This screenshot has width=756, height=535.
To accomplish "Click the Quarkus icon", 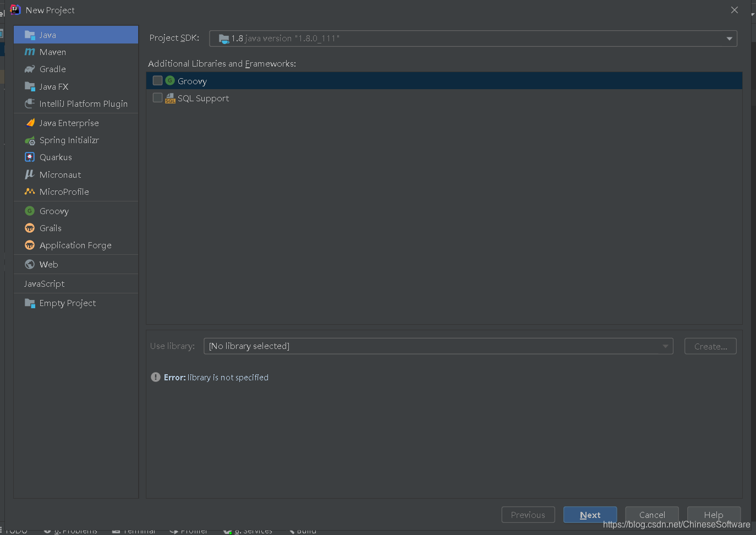I will [30, 157].
